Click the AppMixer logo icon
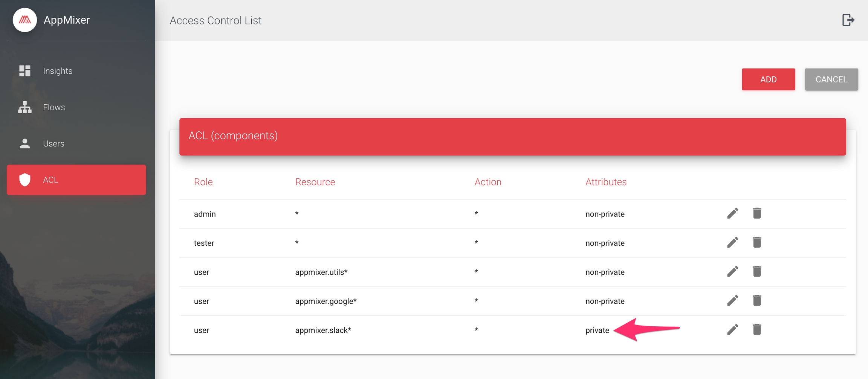The height and width of the screenshot is (379, 868). pos(25,20)
